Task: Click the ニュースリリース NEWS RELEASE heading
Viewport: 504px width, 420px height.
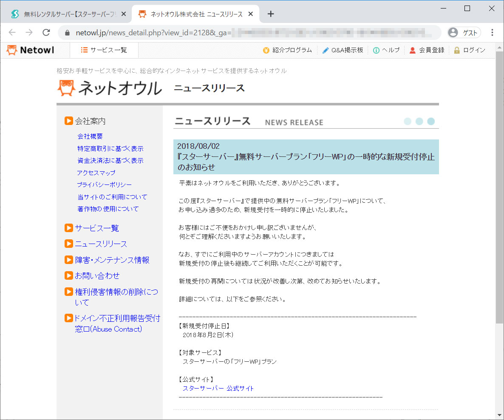Action: click(x=249, y=121)
